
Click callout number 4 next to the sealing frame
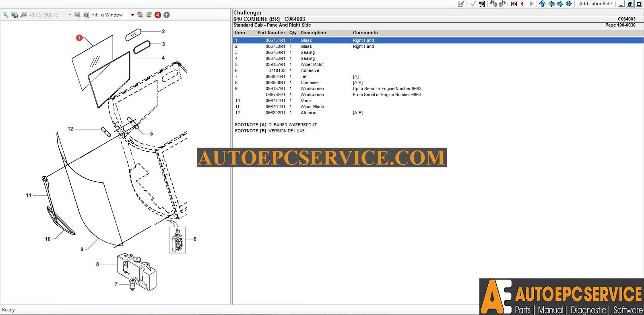click(163, 58)
